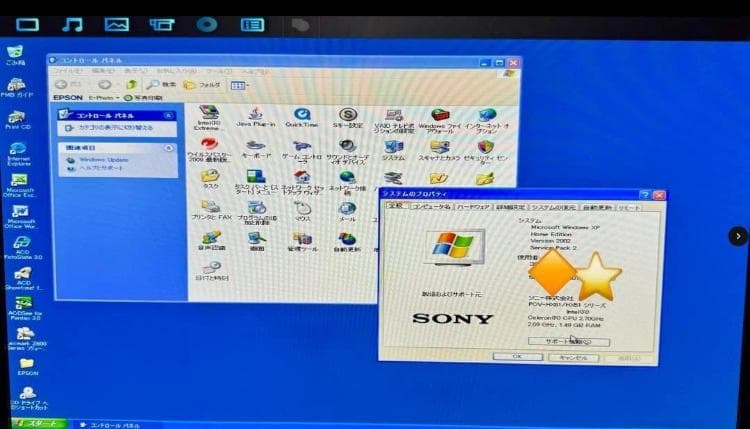Open Internet Explorer desktop icon
This screenshot has width=750, height=429.
click(18, 154)
